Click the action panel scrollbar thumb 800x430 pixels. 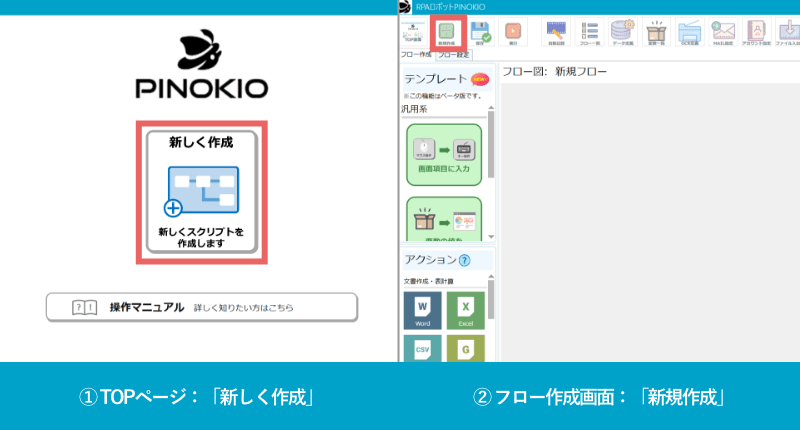pos(491,299)
